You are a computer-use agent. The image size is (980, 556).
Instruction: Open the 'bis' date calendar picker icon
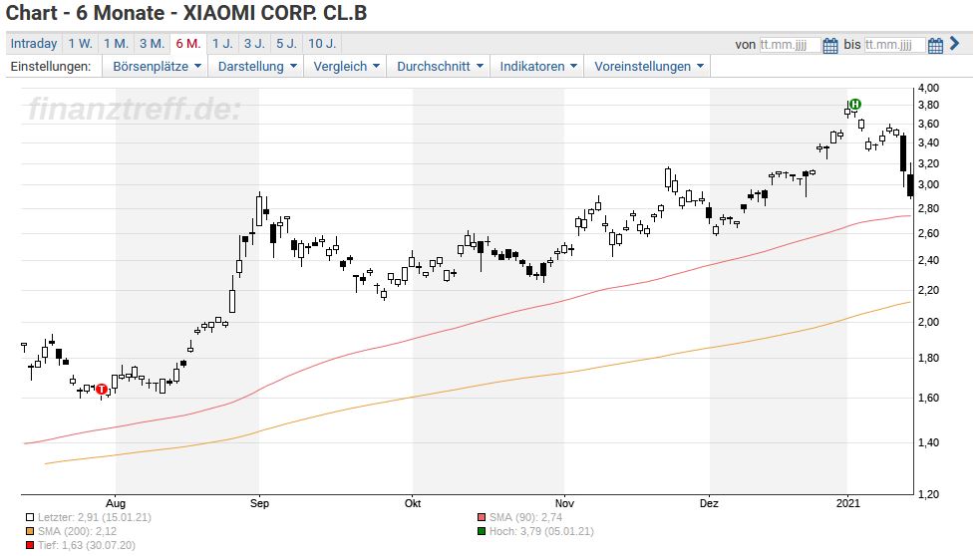935,45
